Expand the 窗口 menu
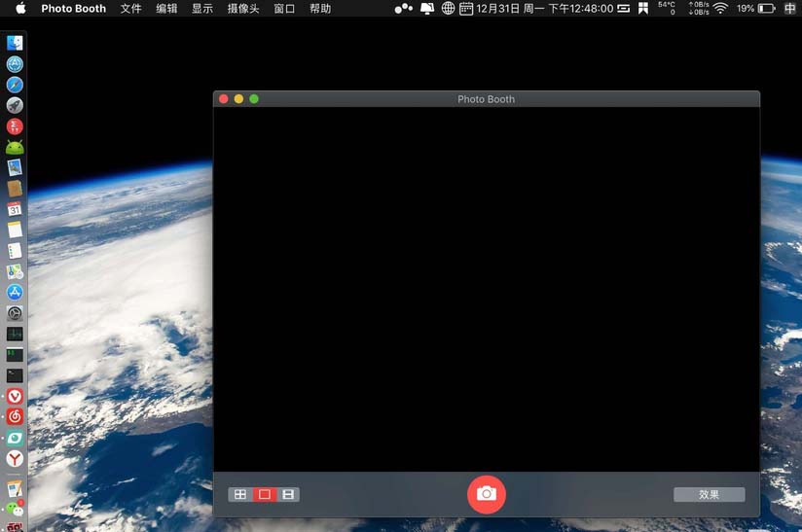The width and height of the screenshot is (802, 532). click(284, 9)
